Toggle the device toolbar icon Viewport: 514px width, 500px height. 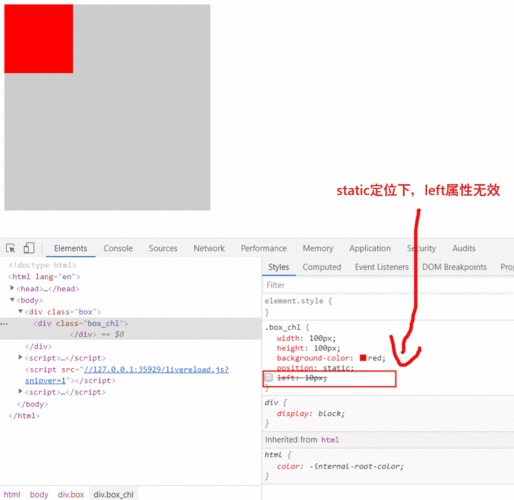click(29, 248)
